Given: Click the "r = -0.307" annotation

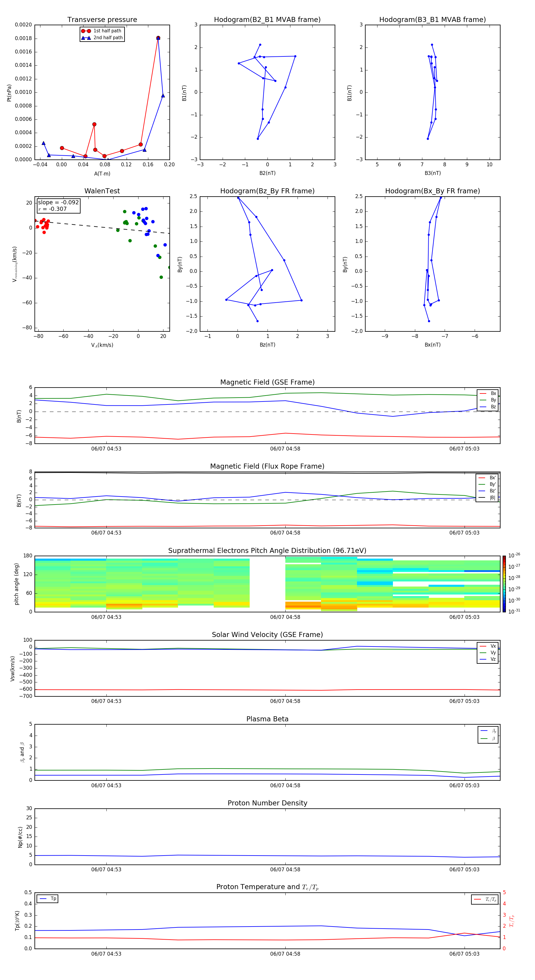Looking at the screenshot, I should (53, 209).
